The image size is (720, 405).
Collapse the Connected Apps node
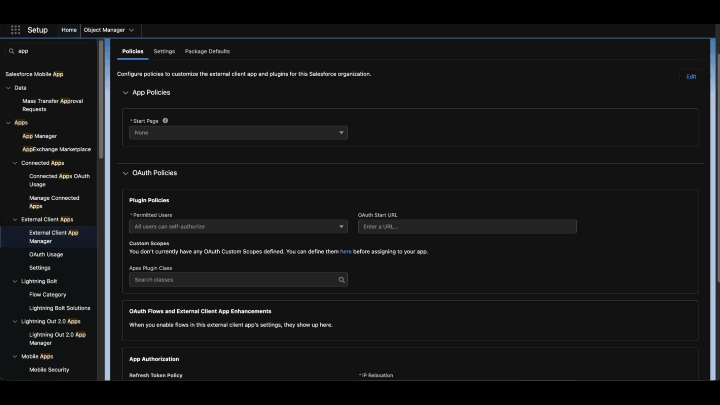[x=15, y=163]
